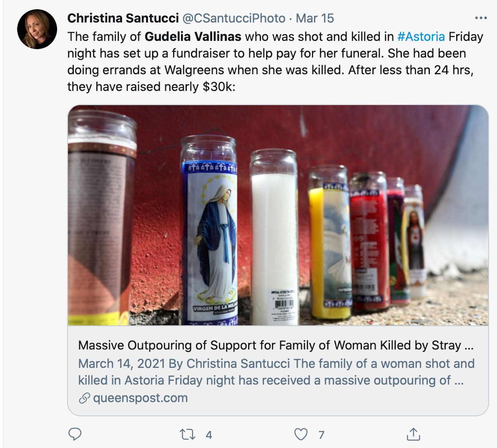Image resolution: width=497 pixels, height=448 pixels.
Task: Open the #Astoria hashtag
Action: 421,37
